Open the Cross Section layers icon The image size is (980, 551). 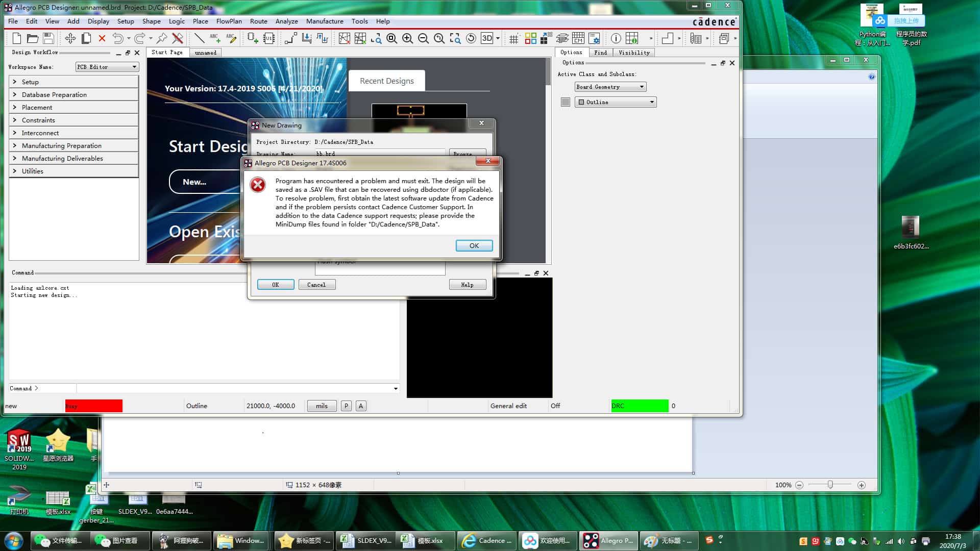tap(562, 38)
